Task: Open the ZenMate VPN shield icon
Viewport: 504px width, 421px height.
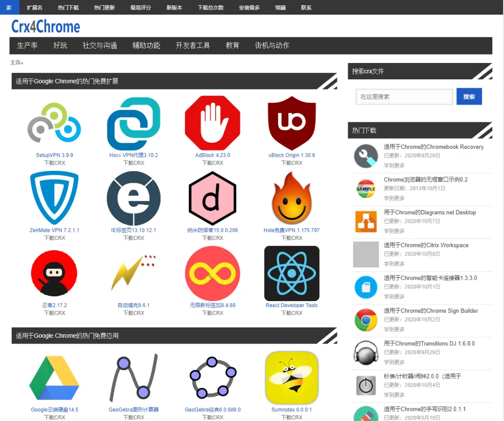Action: click(x=54, y=198)
